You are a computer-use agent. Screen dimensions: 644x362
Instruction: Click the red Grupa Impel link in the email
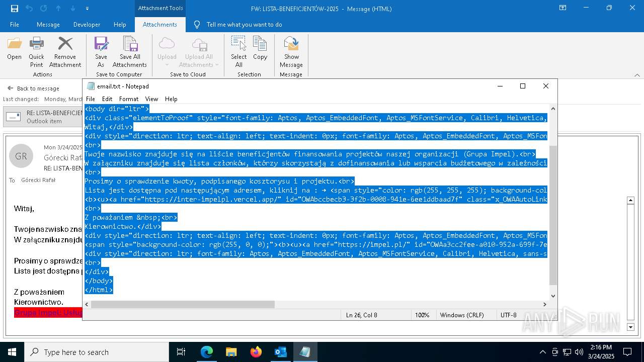pyautogui.click(x=48, y=312)
